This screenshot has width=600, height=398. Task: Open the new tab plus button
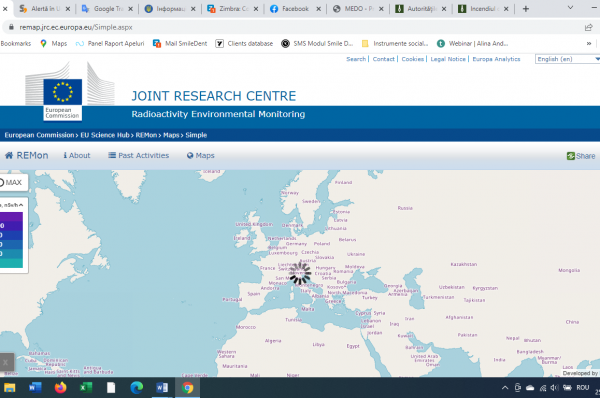(x=526, y=8)
